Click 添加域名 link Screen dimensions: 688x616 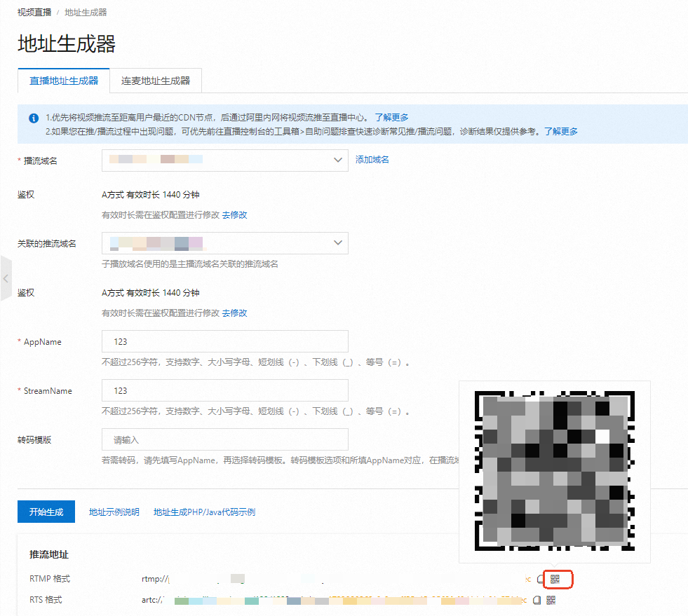click(x=372, y=160)
